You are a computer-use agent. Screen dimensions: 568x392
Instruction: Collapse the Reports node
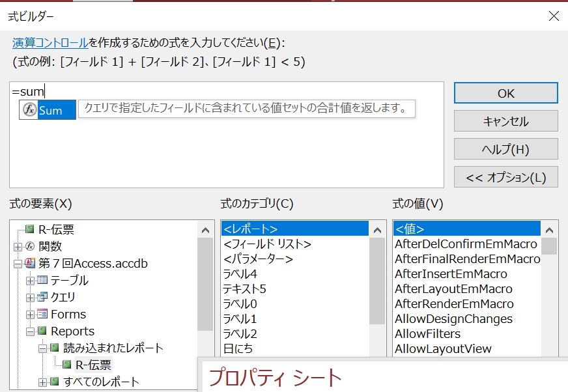30,331
